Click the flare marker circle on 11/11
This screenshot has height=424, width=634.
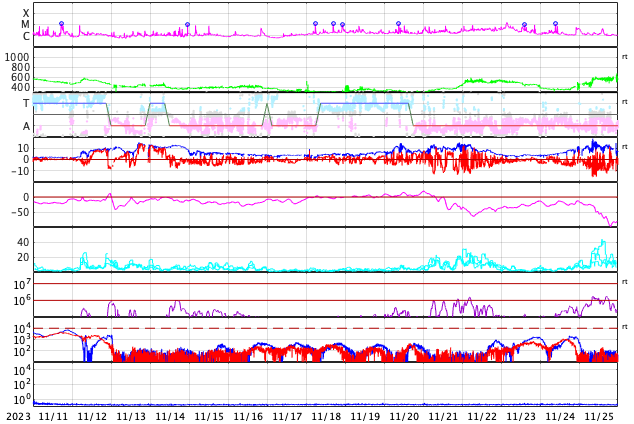click(61, 24)
